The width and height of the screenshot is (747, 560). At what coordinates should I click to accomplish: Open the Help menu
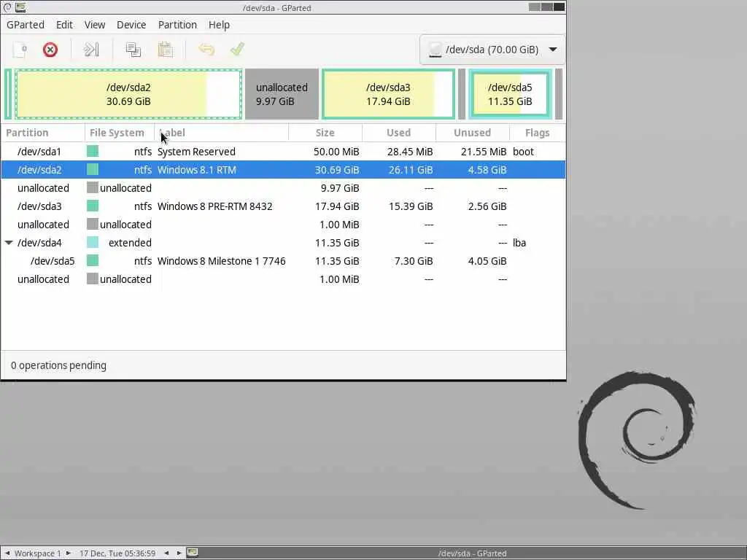(219, 25)
